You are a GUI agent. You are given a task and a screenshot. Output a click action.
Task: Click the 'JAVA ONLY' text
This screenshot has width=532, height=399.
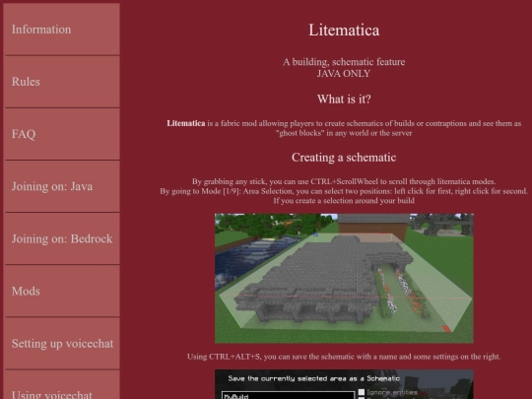(344, 74)
